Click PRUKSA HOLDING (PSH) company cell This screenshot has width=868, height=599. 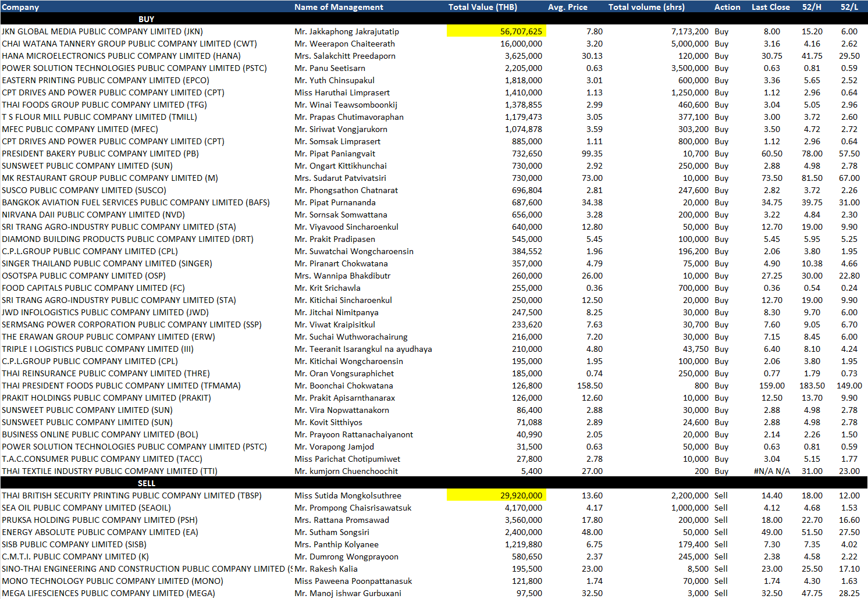(x=99, y=520)
